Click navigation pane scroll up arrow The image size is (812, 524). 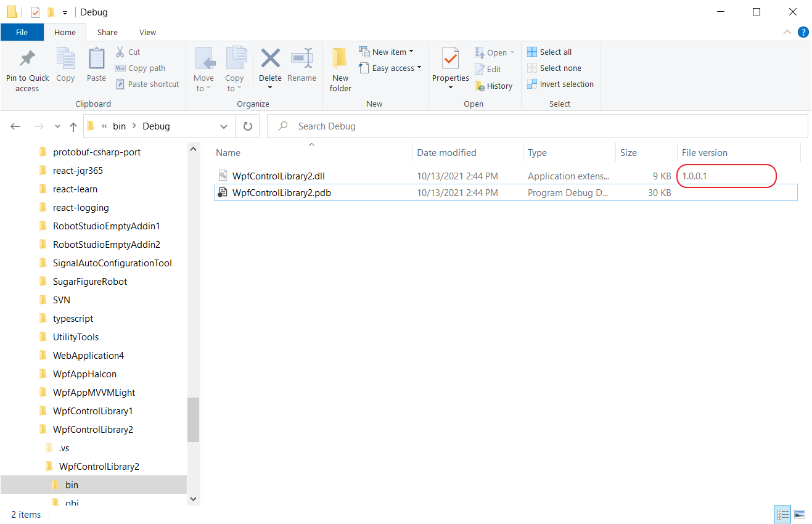click(x=193, y=149)
